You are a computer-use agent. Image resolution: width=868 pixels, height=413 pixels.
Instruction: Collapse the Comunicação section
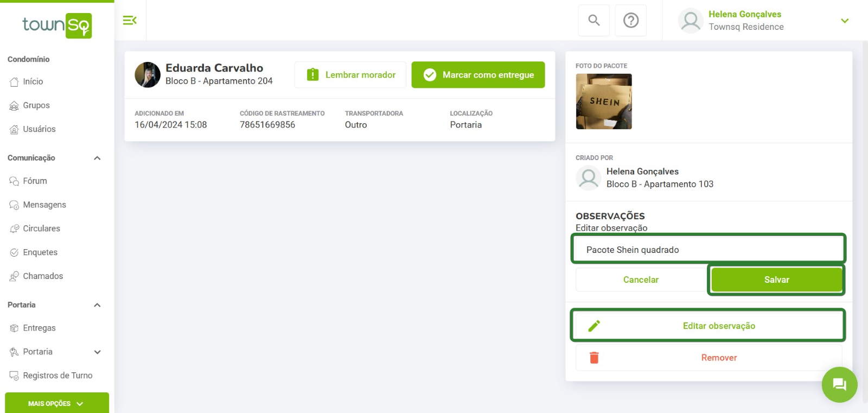(97, 158)
